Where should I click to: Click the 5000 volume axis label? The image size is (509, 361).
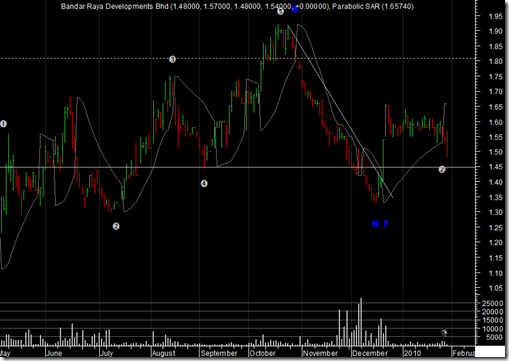(x=494, y=337)
